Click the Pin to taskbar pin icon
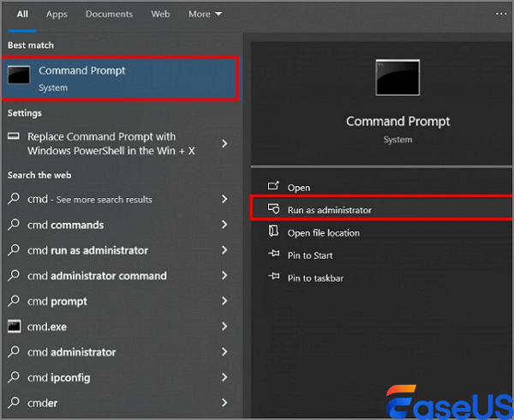 [x=273, y=278]
